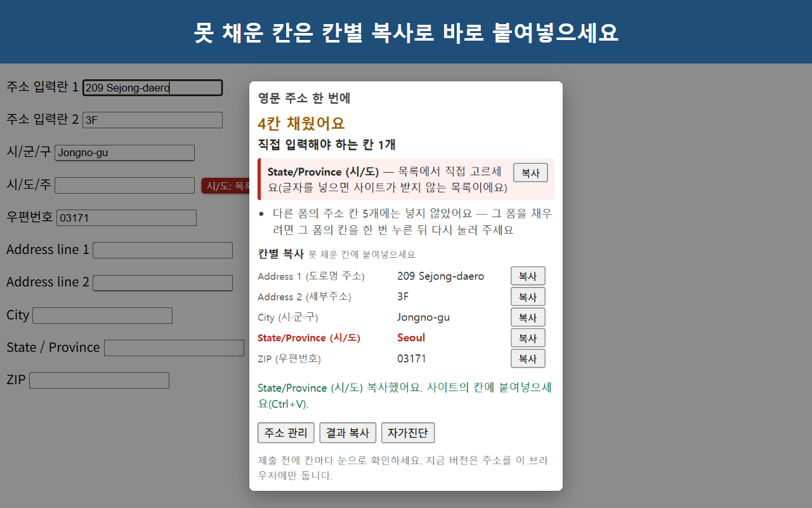This screenshot has width=812, height=508.
Task: Click the '직접 입력해야 하는 칸 1개' text
Action: 327,145
